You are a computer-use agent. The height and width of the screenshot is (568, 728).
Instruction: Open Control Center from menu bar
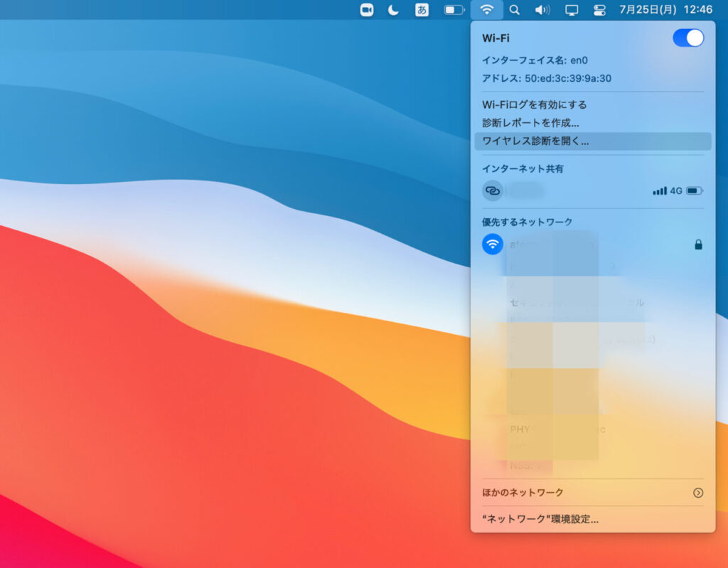(x=599, y=10)
